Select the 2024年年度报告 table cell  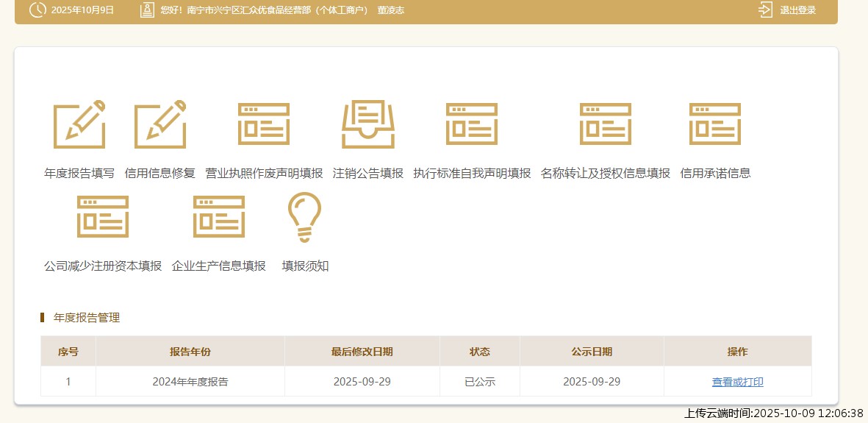[190, 382]
